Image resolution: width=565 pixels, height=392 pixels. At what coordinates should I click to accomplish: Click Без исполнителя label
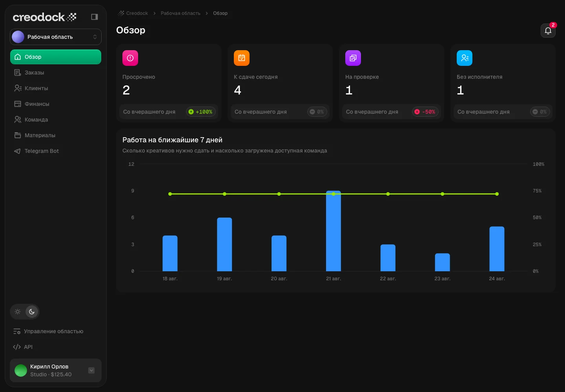[479, 77]
